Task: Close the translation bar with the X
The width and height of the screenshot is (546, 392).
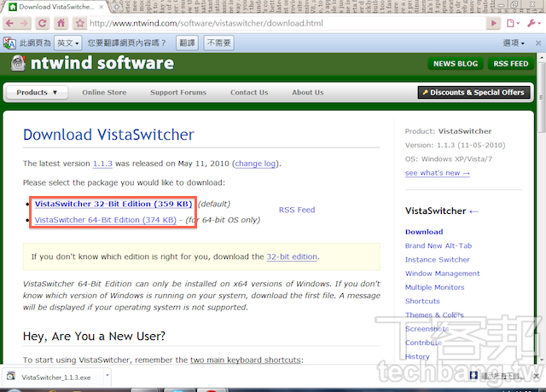Action: [537, 43]
